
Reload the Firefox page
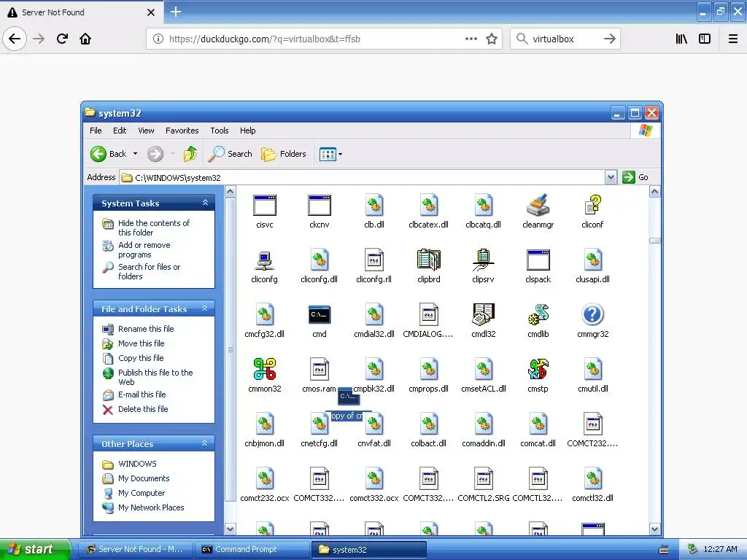click(x=62, y=39)
